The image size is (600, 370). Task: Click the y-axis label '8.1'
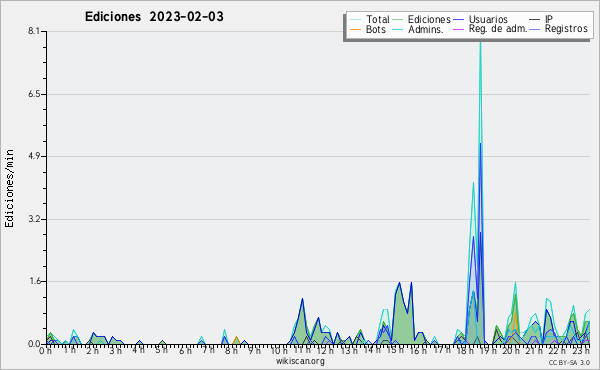point(34,31)
